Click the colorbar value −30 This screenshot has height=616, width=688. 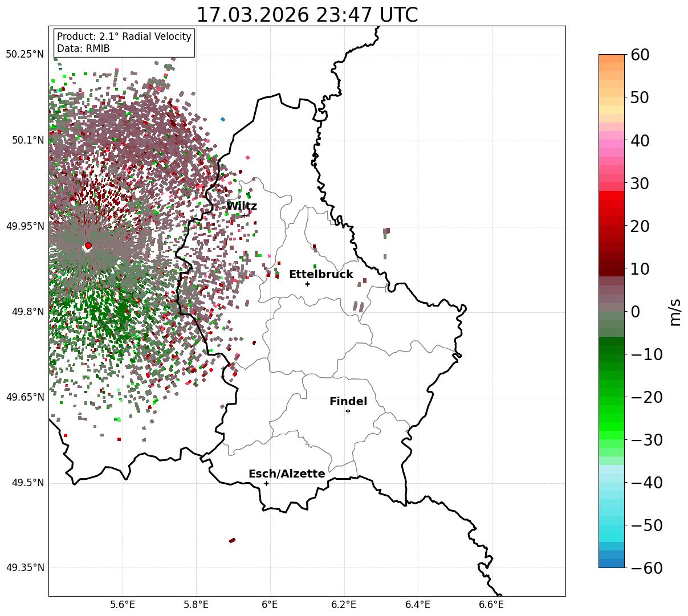[646, 440]
